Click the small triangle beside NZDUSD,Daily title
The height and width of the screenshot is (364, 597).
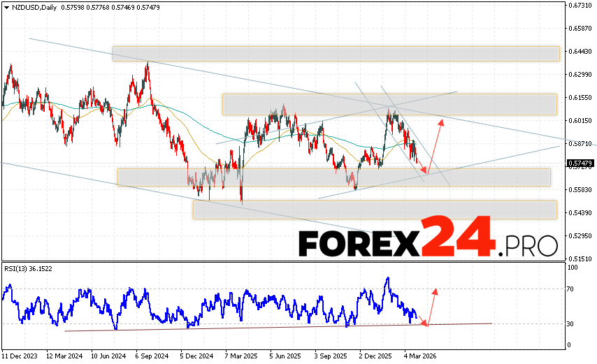click(x=6, y=7)
